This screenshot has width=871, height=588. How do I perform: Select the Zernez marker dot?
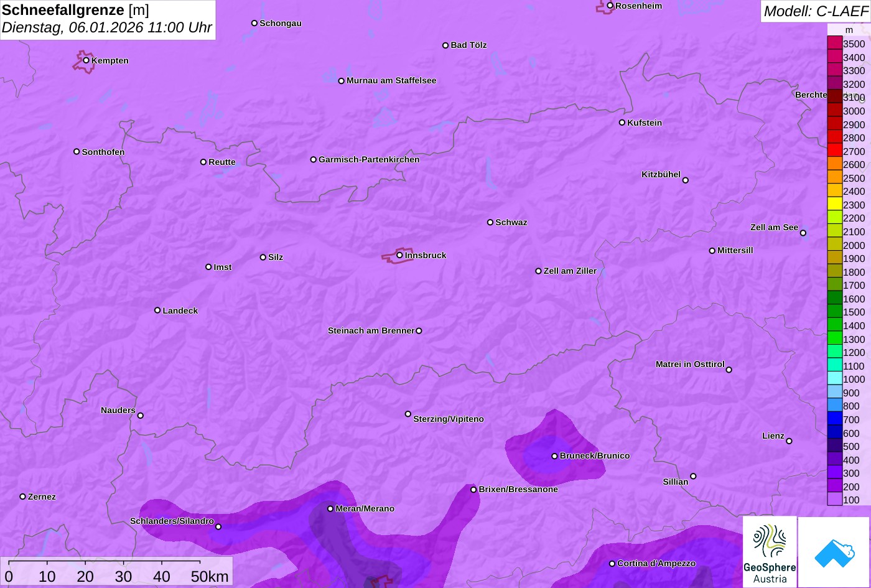coord(23,497)
